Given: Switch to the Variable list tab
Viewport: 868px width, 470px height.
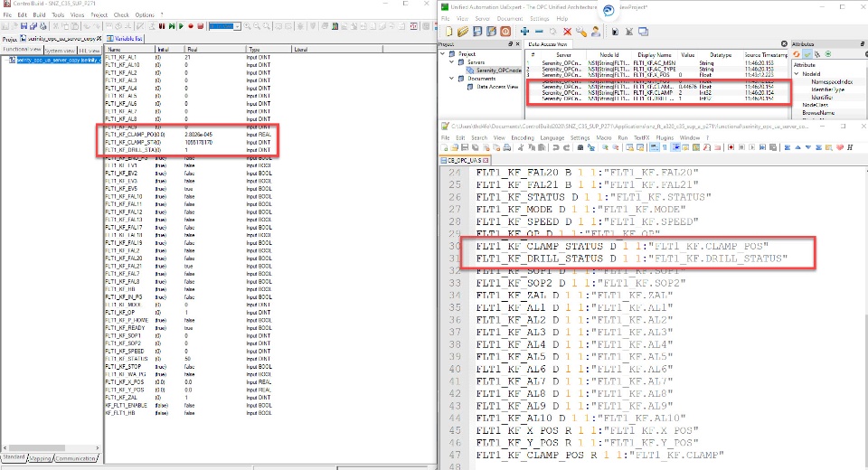Looking at the screenshot, I should pyautogui.click(x=125, y=38).
